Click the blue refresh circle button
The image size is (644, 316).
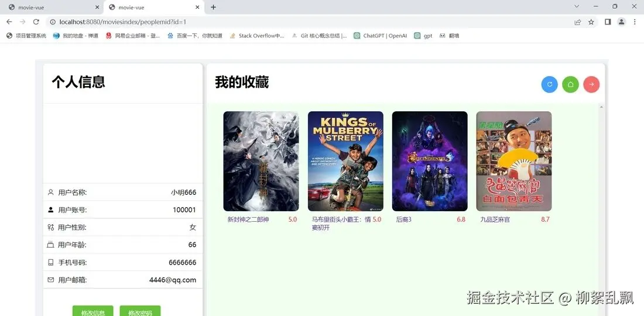point(550,84)
